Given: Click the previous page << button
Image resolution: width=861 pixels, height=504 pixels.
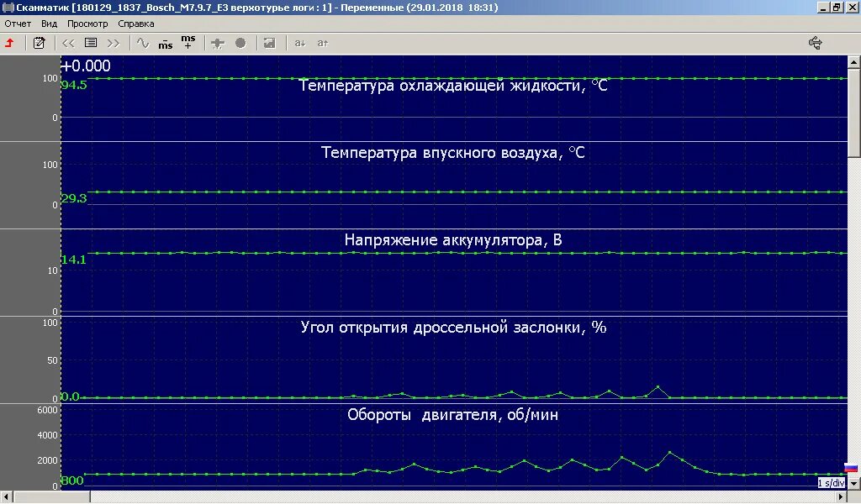Looking at the screenshot, I should click(67, 42).
